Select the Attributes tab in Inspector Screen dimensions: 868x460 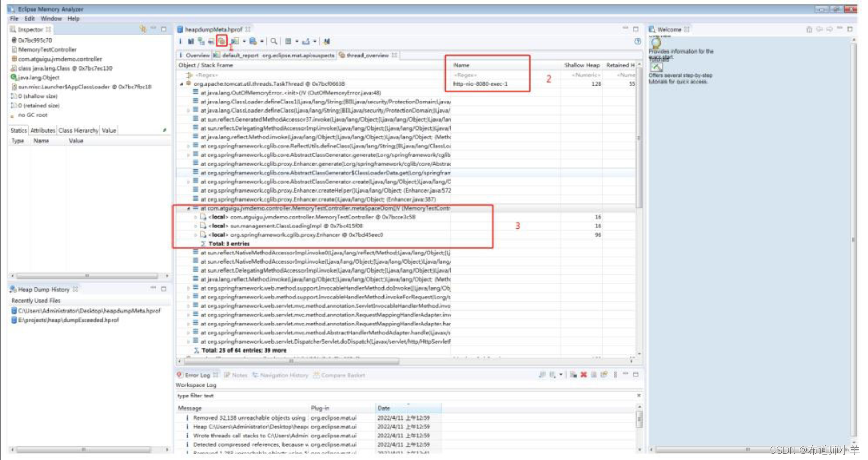tap(43, 131)
